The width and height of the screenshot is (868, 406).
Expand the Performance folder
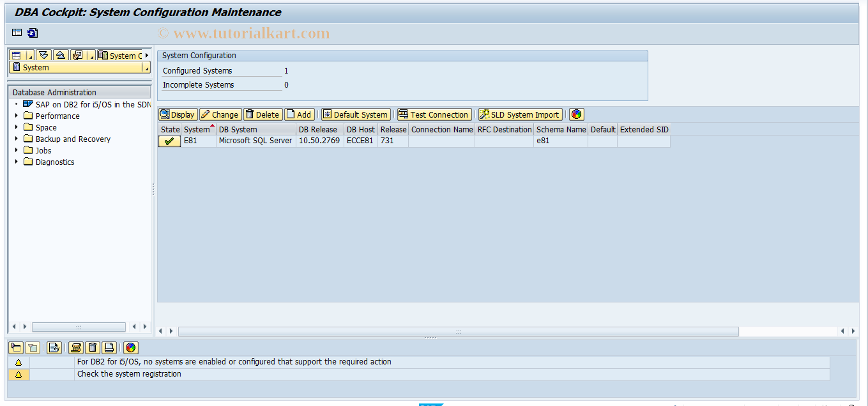point(17,116)
